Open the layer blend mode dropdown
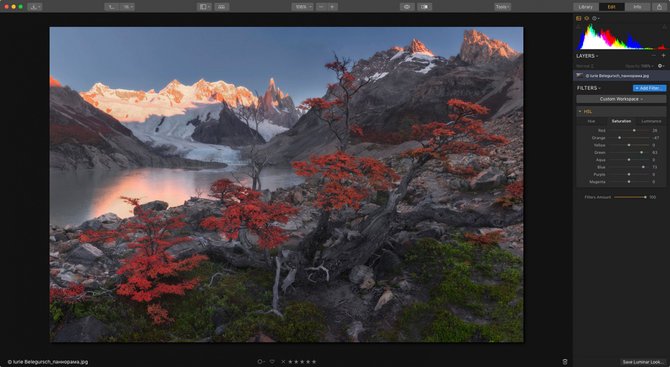 (585, 66)
